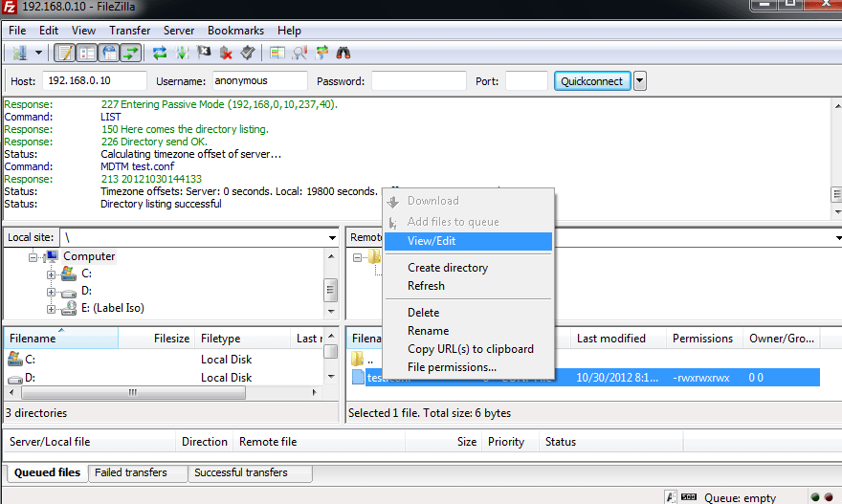Toggle message log display
Image resolution: width=842 pixels, height=504 pixels.
tap(65, 53)
